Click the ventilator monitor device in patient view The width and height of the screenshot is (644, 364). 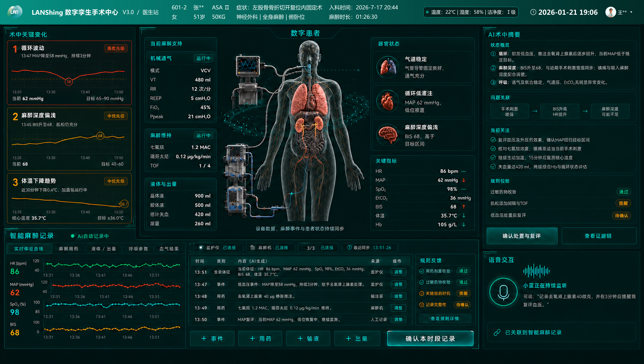248,66
